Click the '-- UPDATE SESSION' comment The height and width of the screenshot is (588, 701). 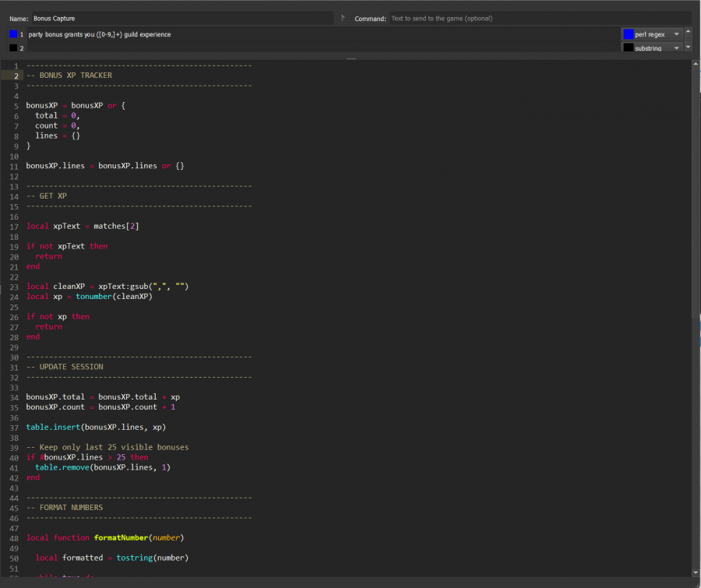(x=65, y=367)
